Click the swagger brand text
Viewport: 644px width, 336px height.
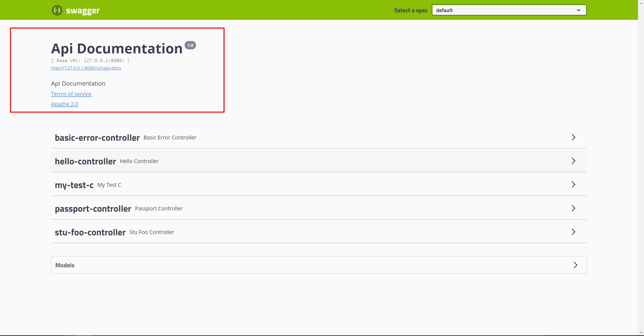click(83, 11)
